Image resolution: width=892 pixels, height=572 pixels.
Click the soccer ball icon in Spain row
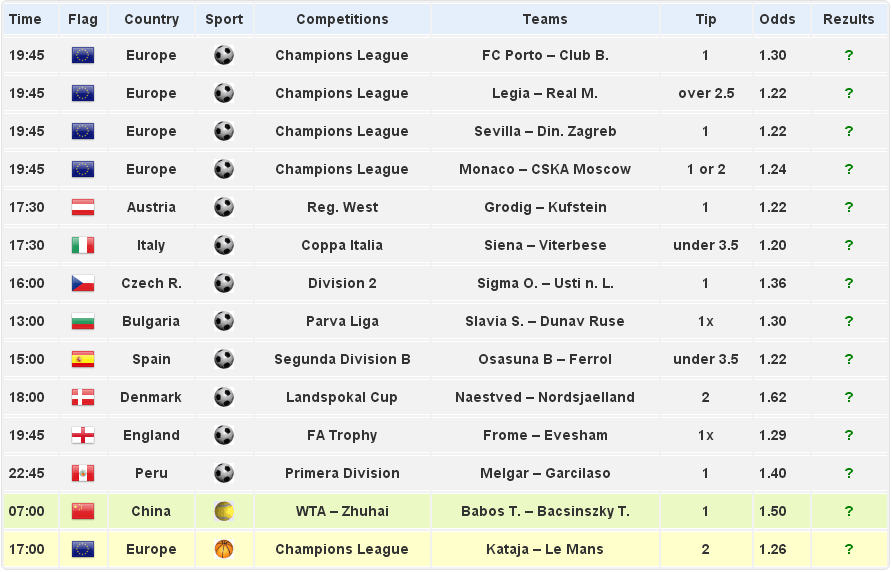point(224,360)
